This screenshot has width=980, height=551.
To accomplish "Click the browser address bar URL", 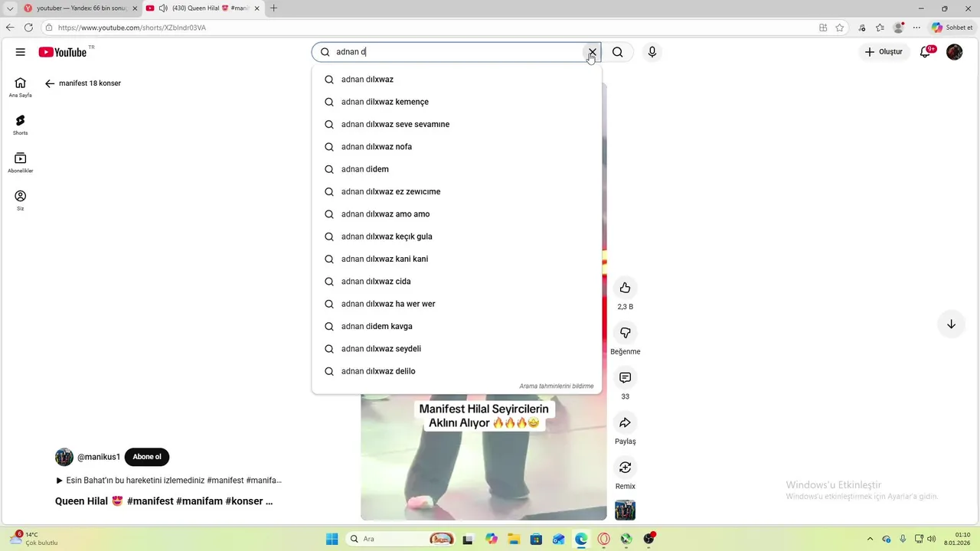I will [132, 28].
